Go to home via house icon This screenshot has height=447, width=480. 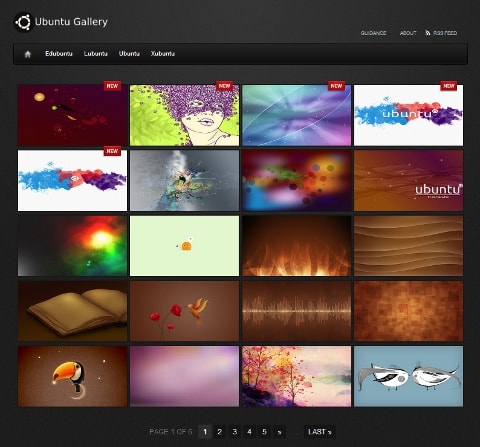click(28, 54)
